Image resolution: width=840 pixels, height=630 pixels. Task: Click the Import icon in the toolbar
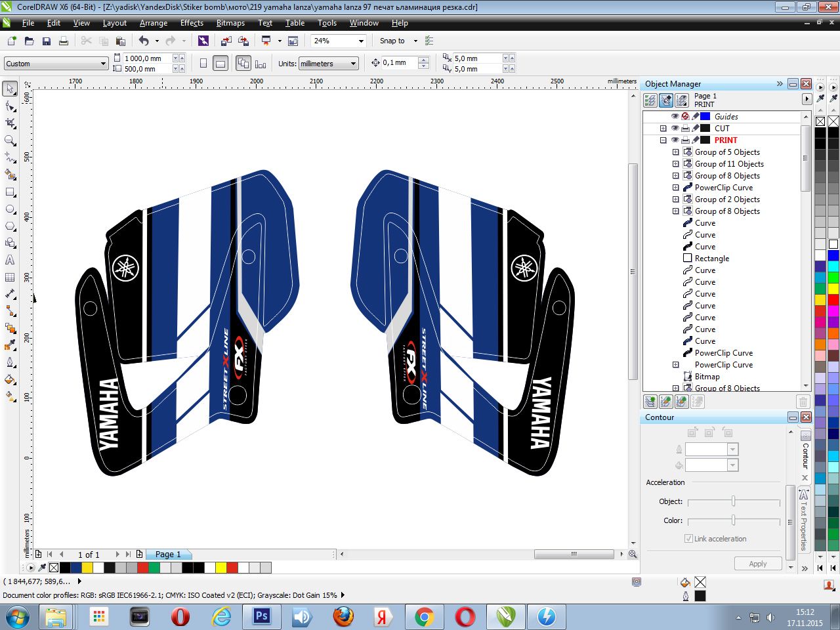[226, 41]
